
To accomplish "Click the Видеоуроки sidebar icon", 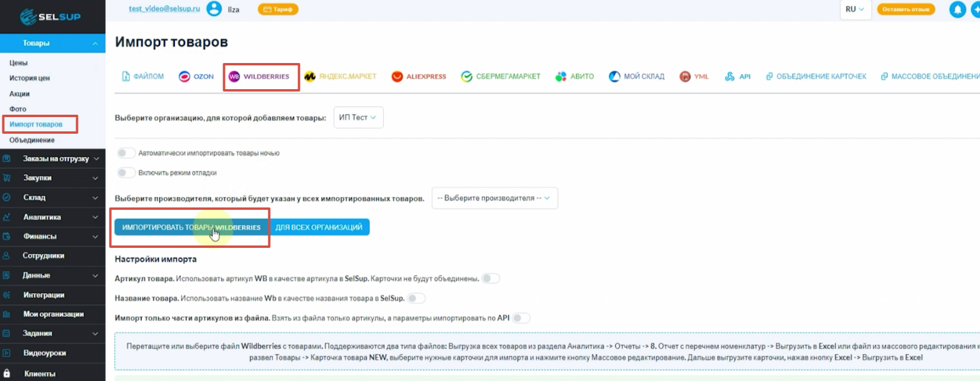I will click(7, 353).
